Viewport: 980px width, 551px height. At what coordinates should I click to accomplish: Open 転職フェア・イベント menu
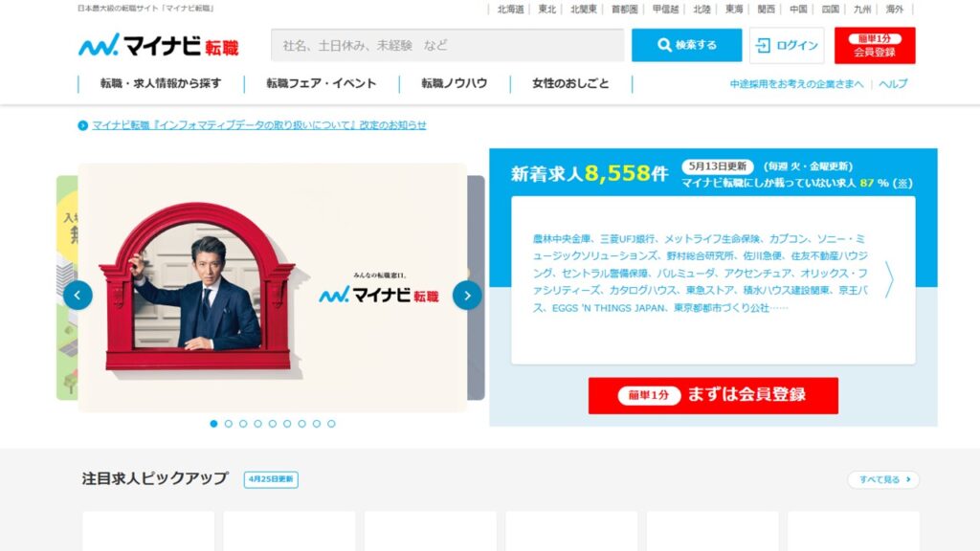pos(322,84)
